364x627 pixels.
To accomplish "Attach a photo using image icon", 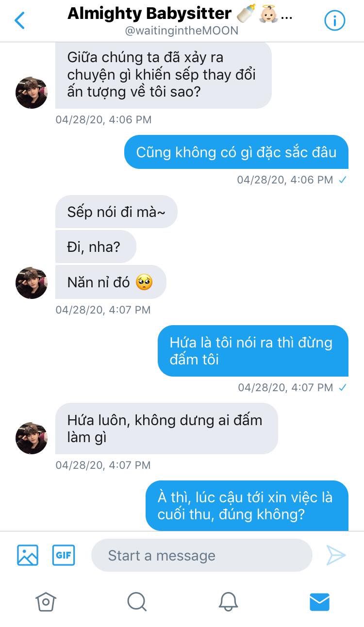I will (28, 555).
